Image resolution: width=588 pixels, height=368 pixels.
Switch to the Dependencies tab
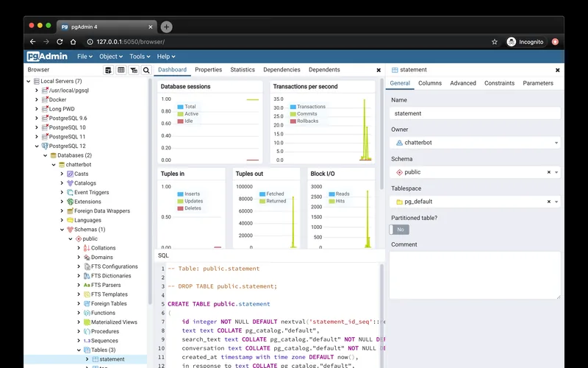tap(282, 70)
